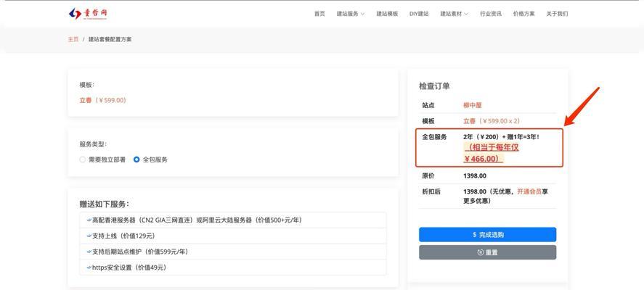
Task: Open 价格方案 in the navigation
Action: [x=523, y=14]
